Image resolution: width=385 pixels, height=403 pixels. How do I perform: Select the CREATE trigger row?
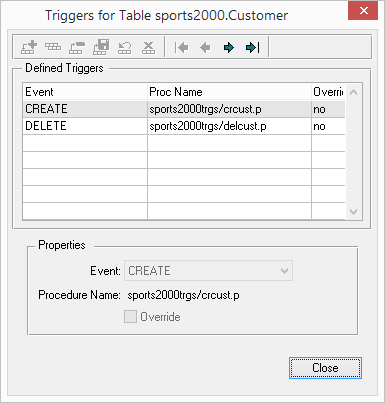pos(184,109)
